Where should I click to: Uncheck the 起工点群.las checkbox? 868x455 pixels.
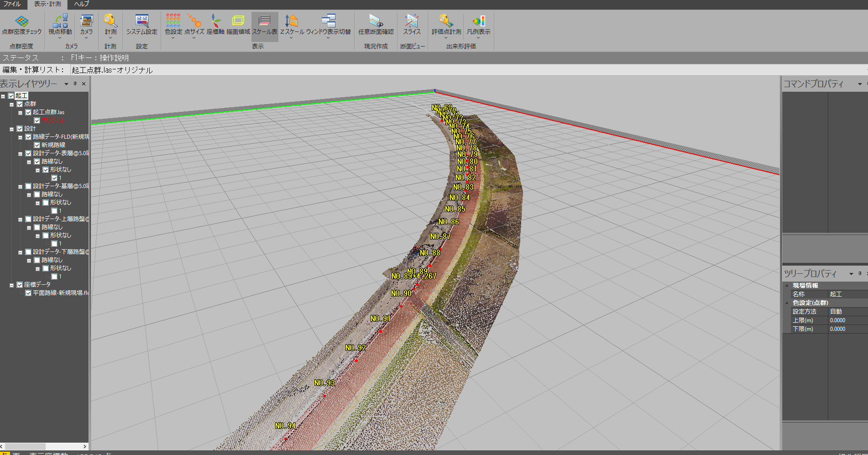click(x=28, y=112)
